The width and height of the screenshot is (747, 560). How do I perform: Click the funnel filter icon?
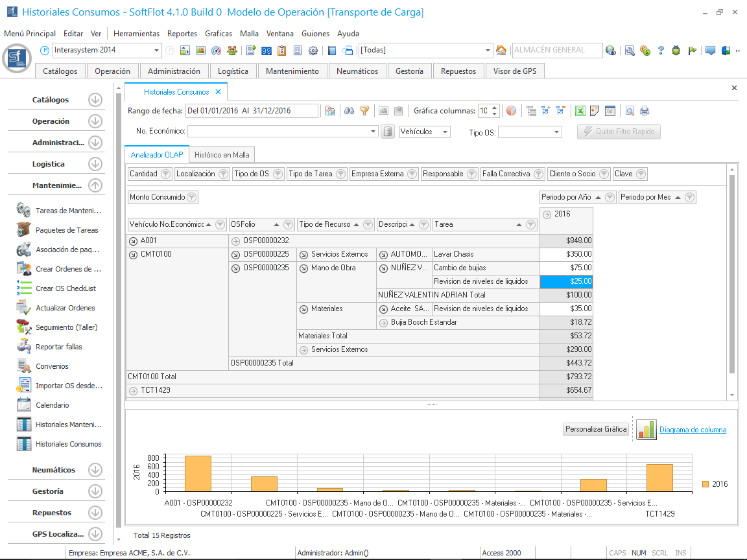pyautogui.click(x=364, y=111)
